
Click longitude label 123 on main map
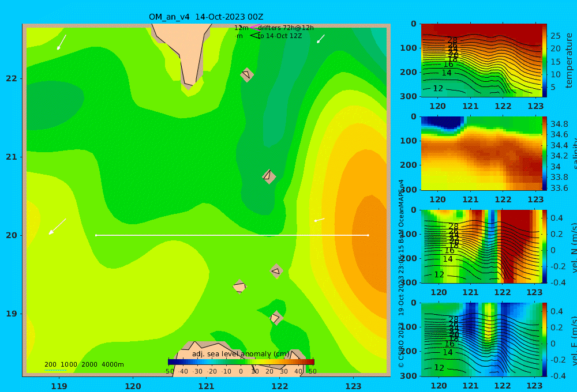(353, 386)
